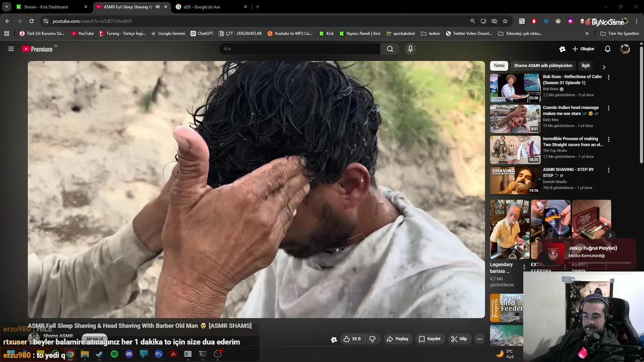Open the red hand blocker extension
This screenshot has height=362, width=644.
[x=534, y=21]
